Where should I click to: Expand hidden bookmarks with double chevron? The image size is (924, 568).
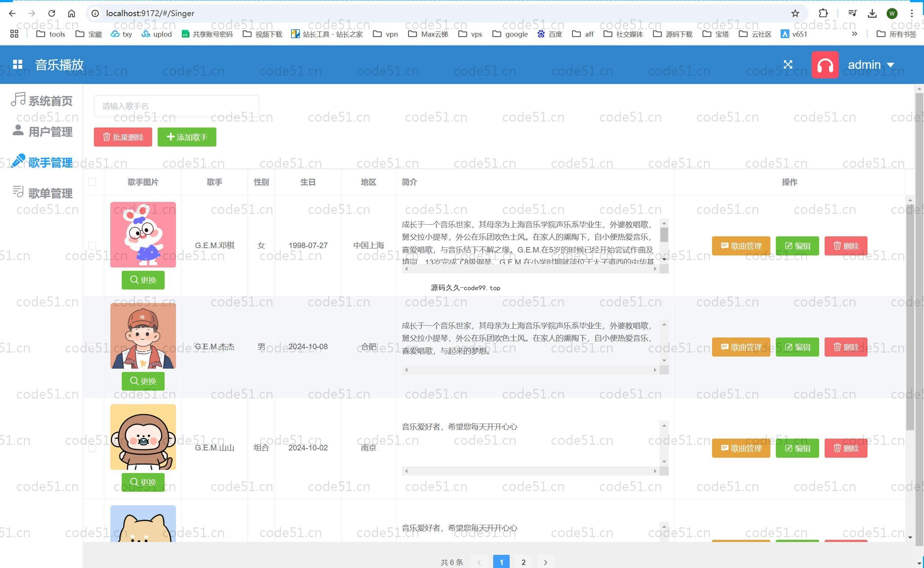(x=854, y=34)
